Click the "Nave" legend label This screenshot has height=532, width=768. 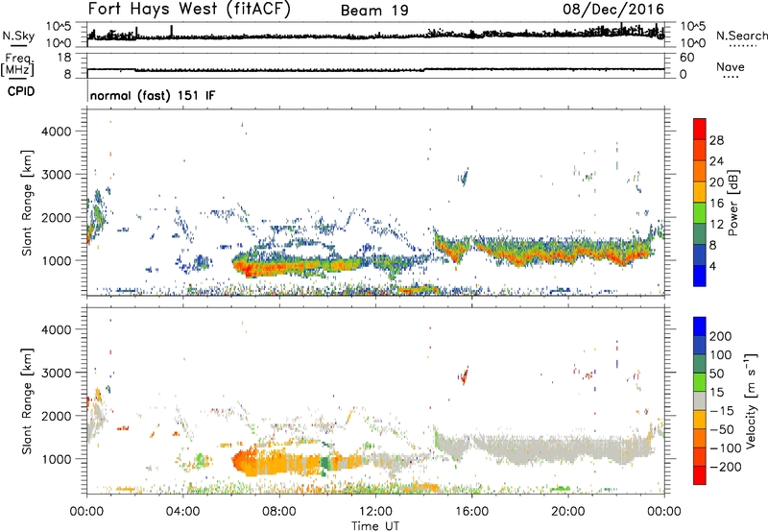730,67
